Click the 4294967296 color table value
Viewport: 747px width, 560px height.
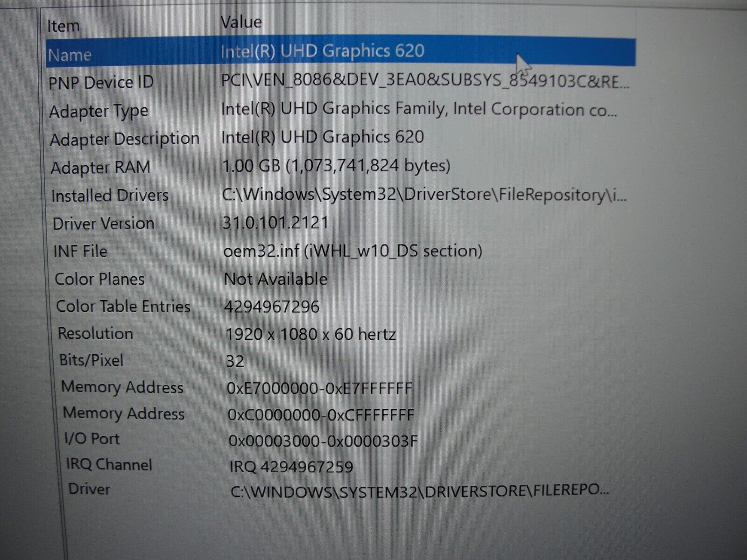pyautogui.click(x=272, y=307)
